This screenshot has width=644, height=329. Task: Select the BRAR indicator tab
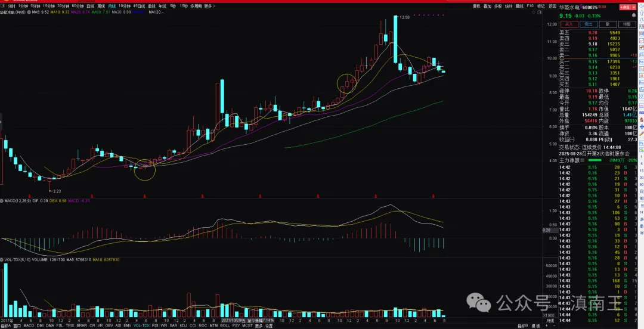click(82, 325)
